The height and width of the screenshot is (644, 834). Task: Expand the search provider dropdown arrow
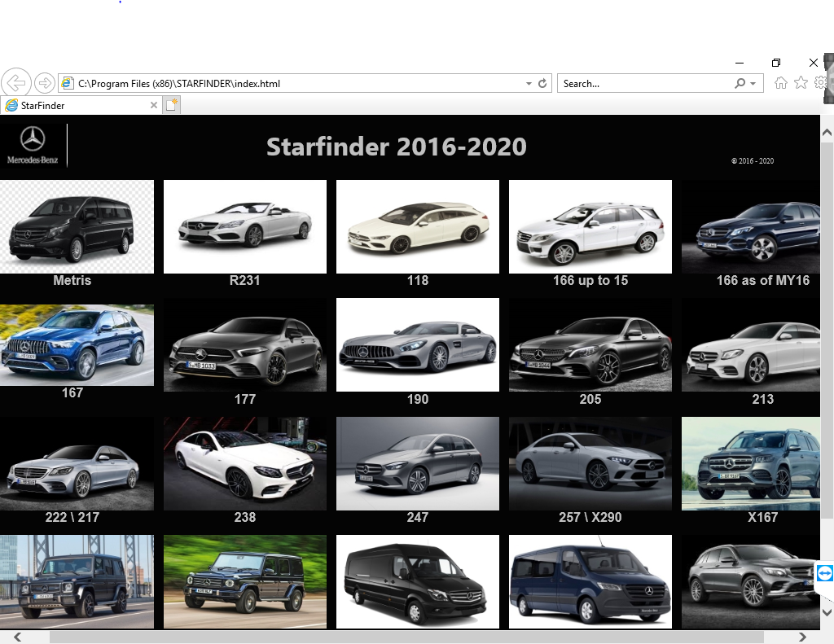point(753,83)
